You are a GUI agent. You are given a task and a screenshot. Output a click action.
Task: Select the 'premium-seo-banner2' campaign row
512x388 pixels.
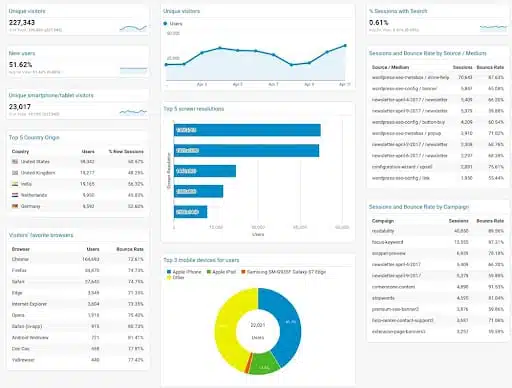(x=438, y=309)
